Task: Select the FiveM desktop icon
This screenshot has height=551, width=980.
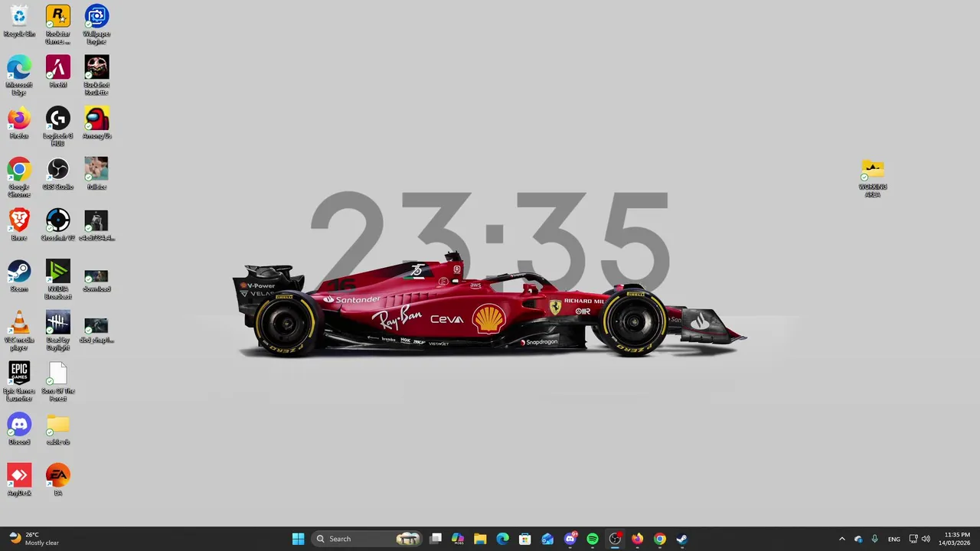Action: [x=57, y=72]
